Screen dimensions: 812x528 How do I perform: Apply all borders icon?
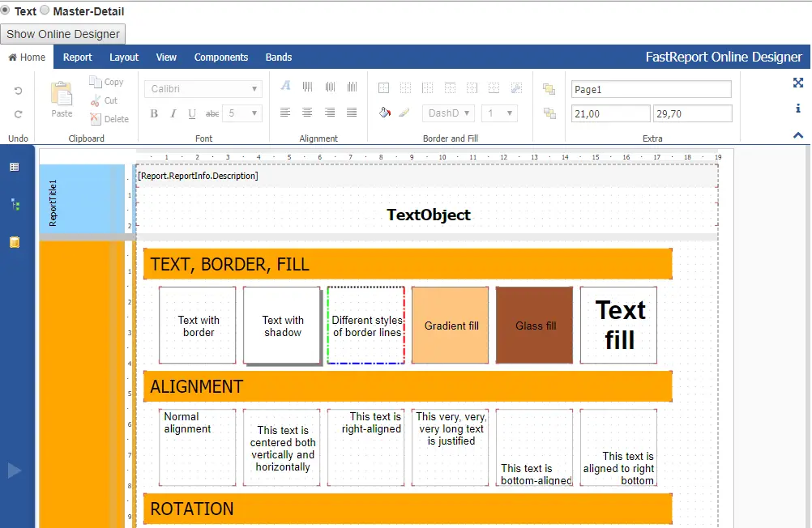tap(384, 88)
